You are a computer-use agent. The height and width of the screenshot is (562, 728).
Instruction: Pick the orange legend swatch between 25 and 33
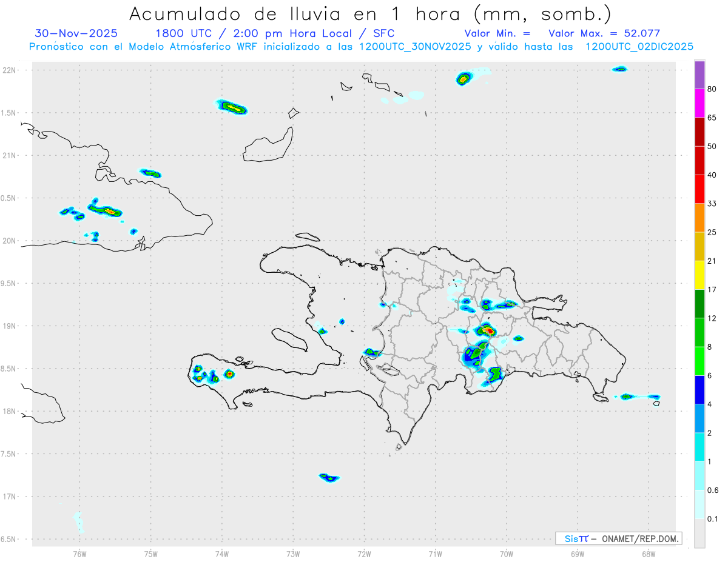point(699,217)
